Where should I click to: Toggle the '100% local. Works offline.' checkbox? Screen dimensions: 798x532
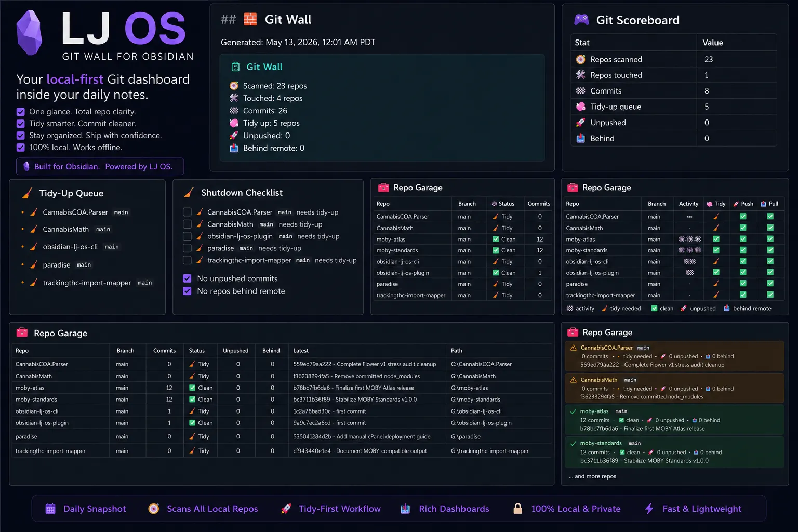click(x=21, y=148)
